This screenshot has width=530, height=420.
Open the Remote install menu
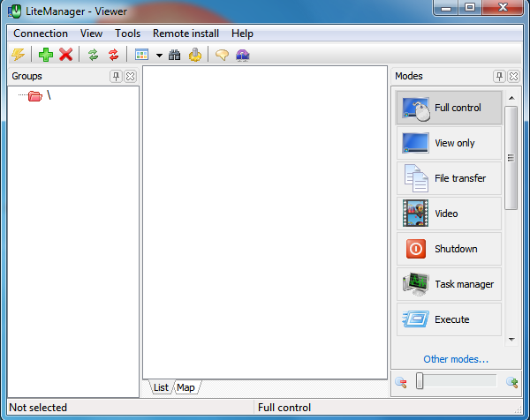coord(185,34)
